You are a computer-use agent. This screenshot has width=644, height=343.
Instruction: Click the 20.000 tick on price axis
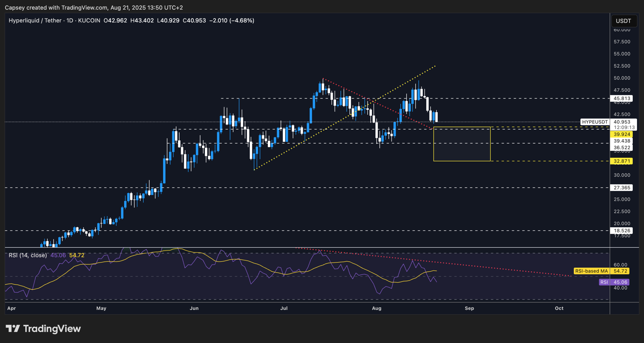[x=622, y=224]
